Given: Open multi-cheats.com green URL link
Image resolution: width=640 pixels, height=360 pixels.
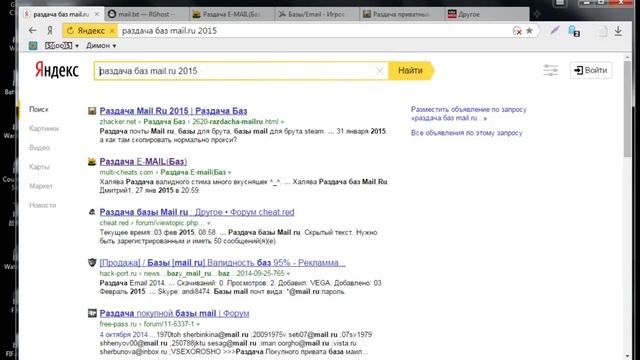Looking at the screenshot, I should (162, 172).
